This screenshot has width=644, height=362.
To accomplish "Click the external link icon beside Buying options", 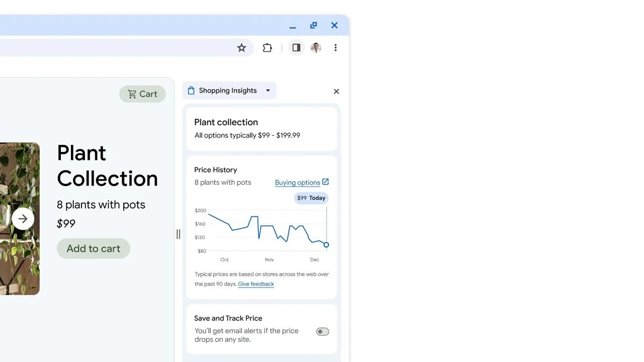I will pyautogui.click(x=326, y=182).
